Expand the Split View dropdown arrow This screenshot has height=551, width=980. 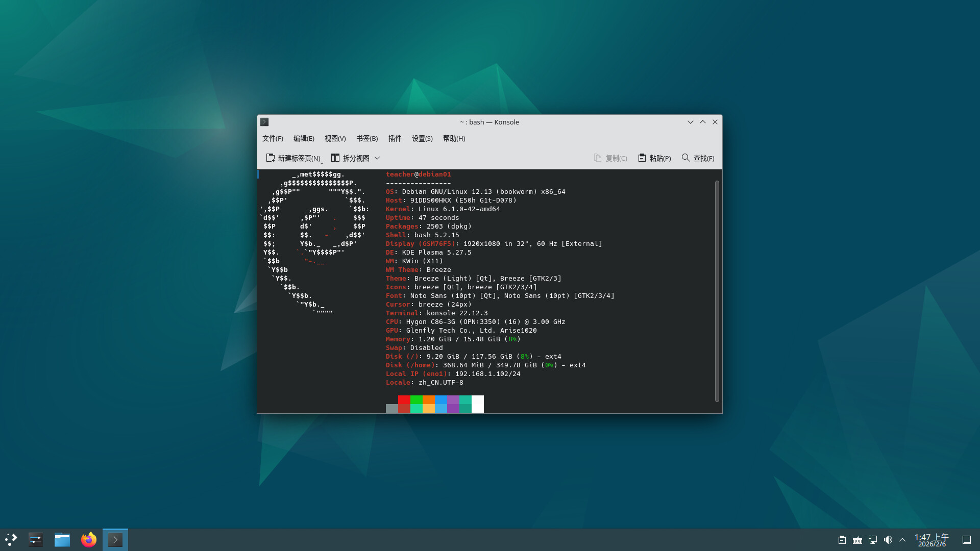(377, 158)
